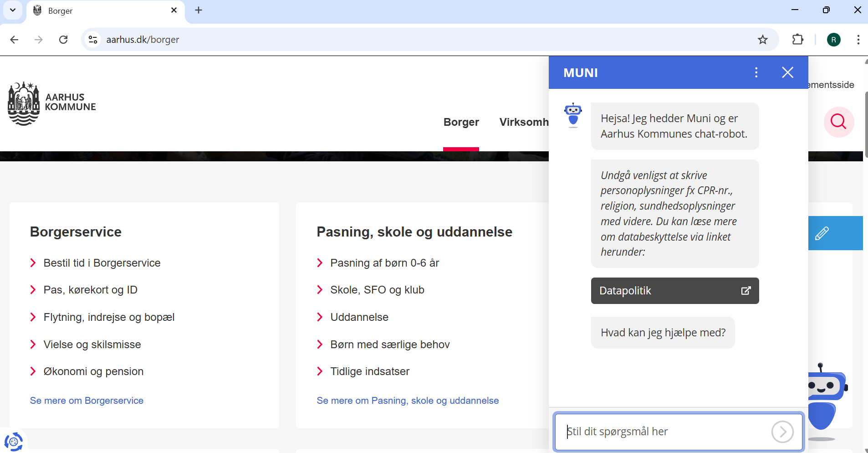This screenshot has height=453, width=868.
Task: Reload the current page
Action: 63,40
